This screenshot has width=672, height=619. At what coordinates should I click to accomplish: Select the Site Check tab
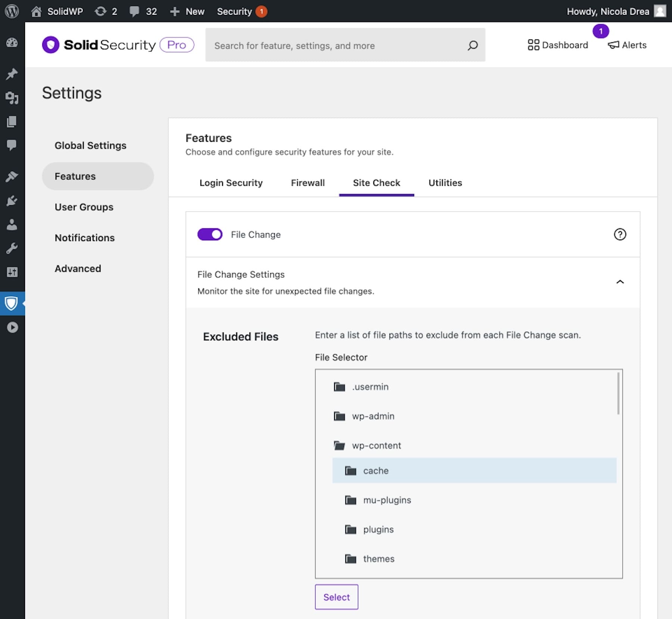click(376, 183)
